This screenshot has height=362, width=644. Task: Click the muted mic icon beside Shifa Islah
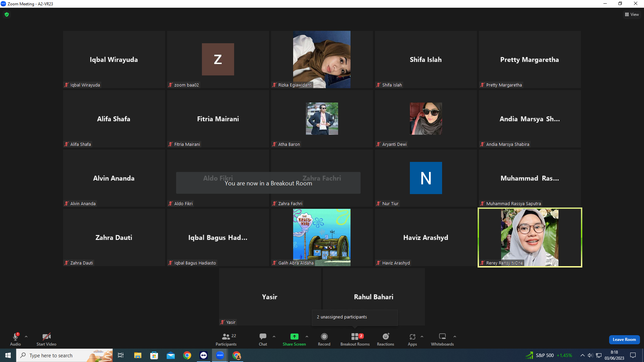[379, 85]
